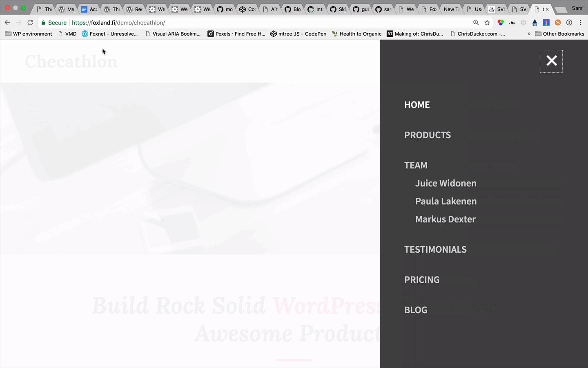Viewport: 588px width, 368px height.
Task: Click the Checathlon site title
Action: (x=71, y=61)
